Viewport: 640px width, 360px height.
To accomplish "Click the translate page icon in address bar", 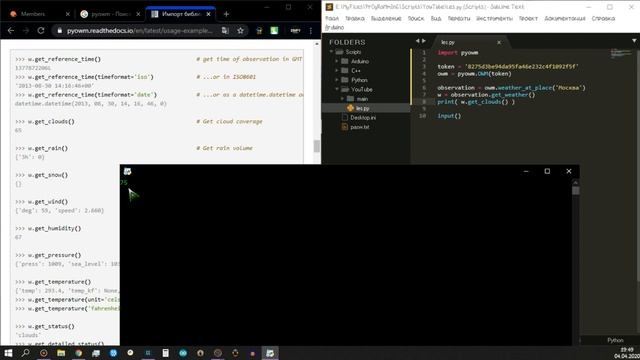I will point(225,31).
